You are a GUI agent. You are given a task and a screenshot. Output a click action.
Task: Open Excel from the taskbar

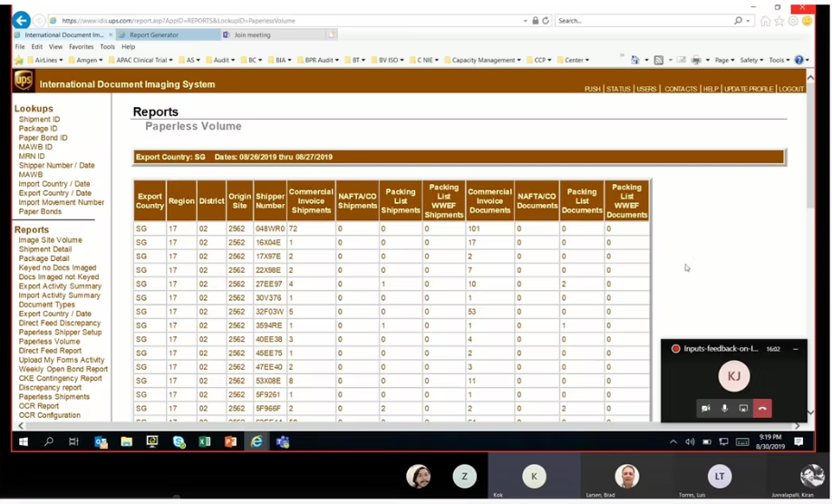[204, 442]
